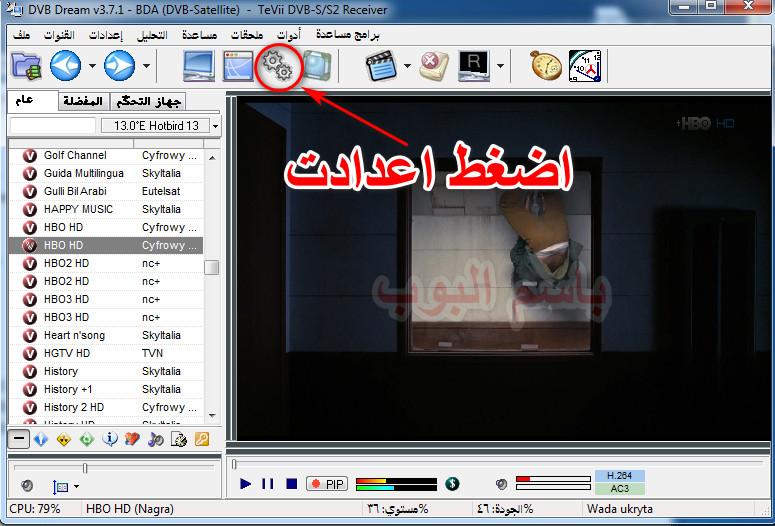
Task: Toggle the speaker mute under channel list
Action: (x=28, y=486)
